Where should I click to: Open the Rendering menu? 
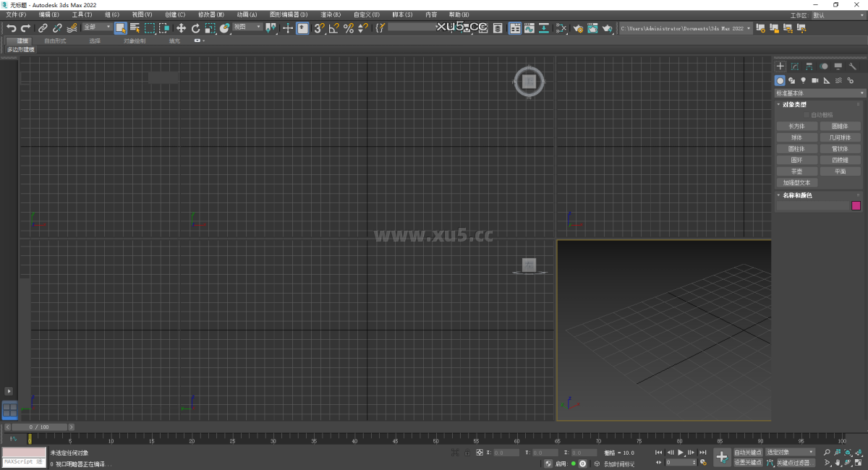(x=332, y=14)
